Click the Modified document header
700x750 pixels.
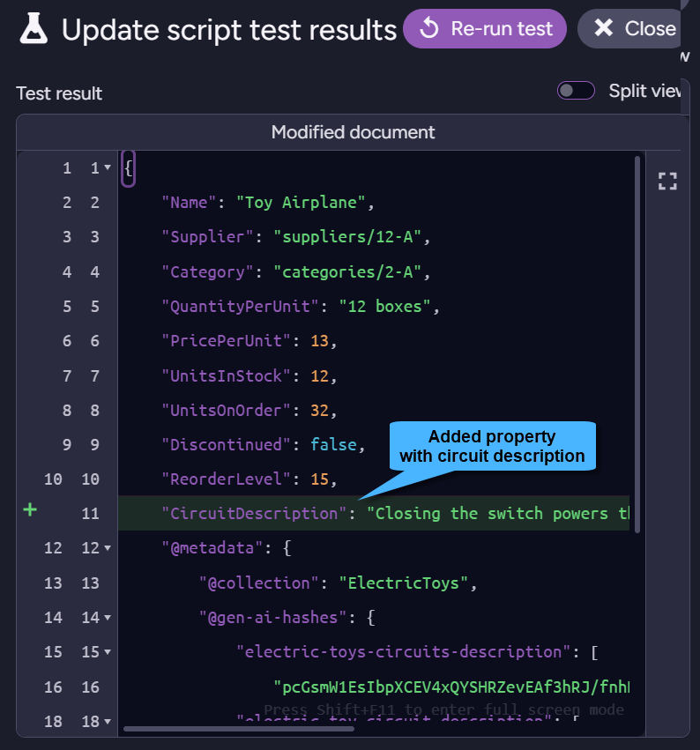click(354, 132)
